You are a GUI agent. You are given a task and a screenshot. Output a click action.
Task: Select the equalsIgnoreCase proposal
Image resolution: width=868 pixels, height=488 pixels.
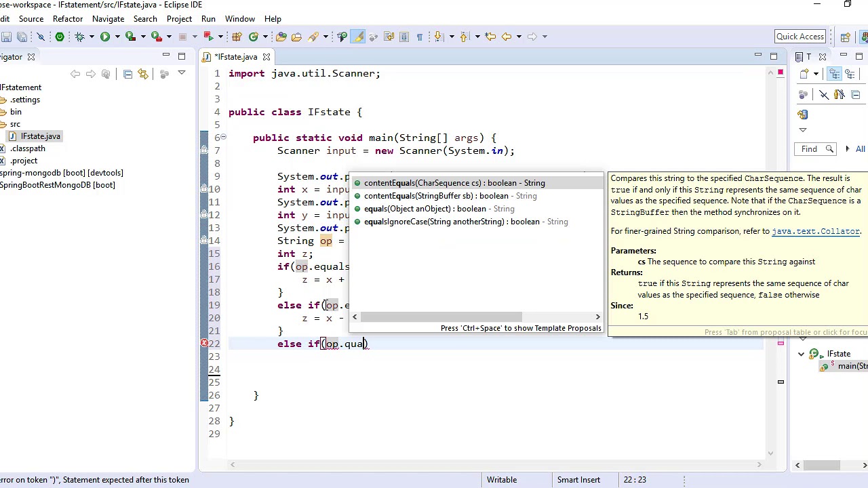point(451,222)
